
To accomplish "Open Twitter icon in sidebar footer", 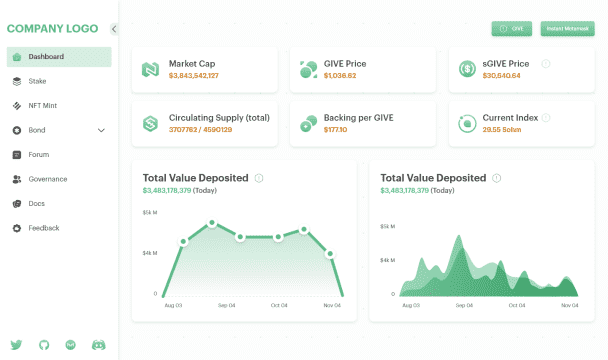I will click(x=16, y=345).
